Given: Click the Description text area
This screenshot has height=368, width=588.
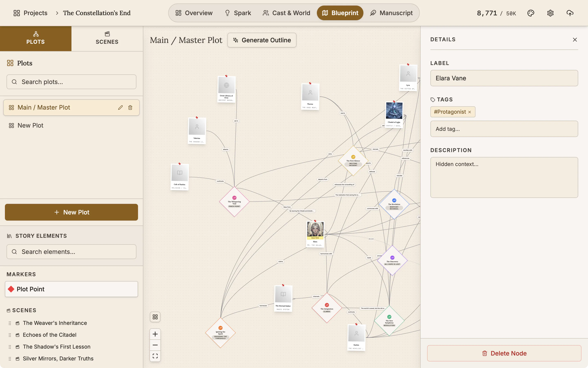Looking at the screenshot, I should tap(504, 177).
